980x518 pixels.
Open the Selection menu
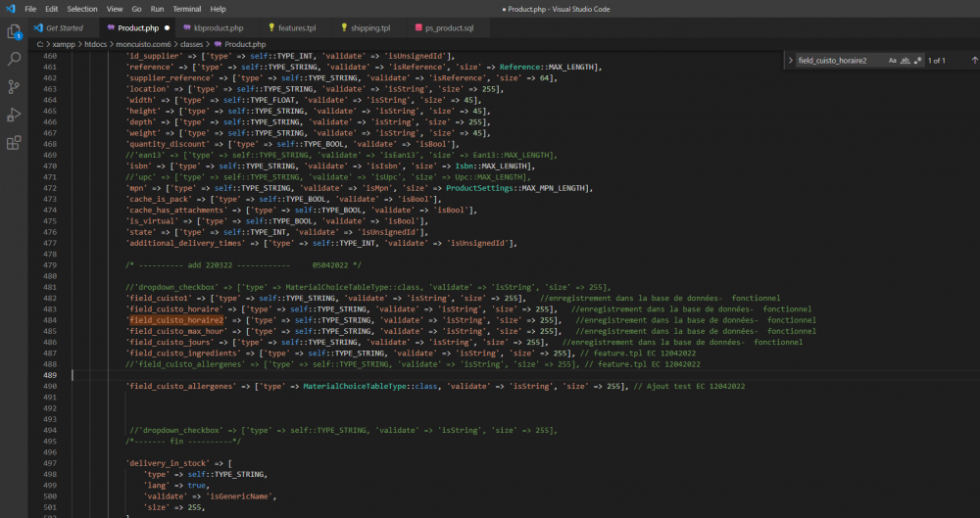82,8
